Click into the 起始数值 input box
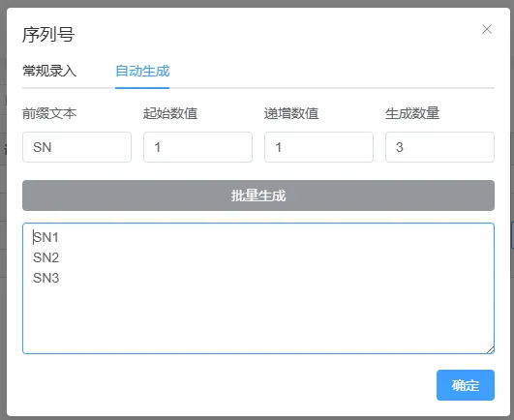The width and height of the screenshot is (514, 420). pos(198,147)
